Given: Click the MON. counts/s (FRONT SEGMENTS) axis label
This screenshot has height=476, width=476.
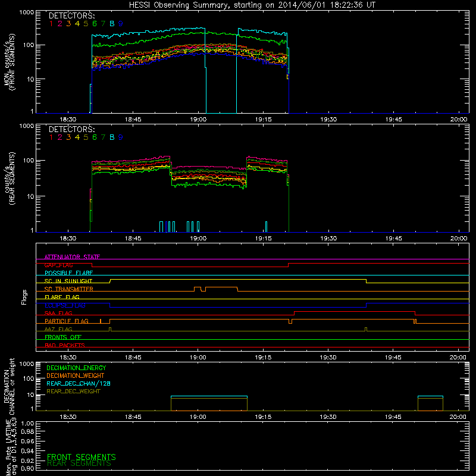Looking at the screenshot, I should [9, 62].
